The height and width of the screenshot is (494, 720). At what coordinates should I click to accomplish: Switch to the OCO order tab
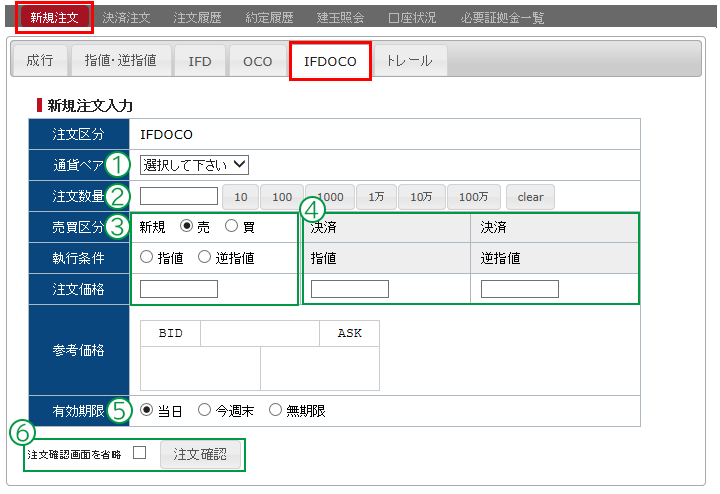pos(258,60)
